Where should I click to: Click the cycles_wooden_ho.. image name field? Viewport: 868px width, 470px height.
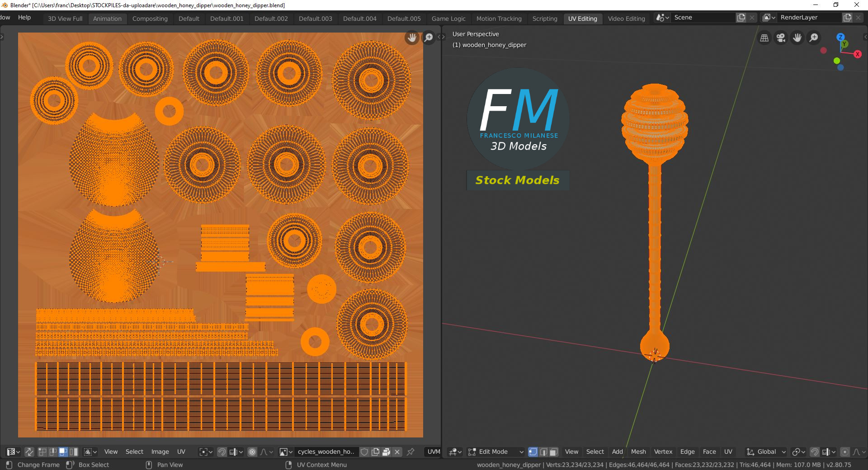click(326, 451)
